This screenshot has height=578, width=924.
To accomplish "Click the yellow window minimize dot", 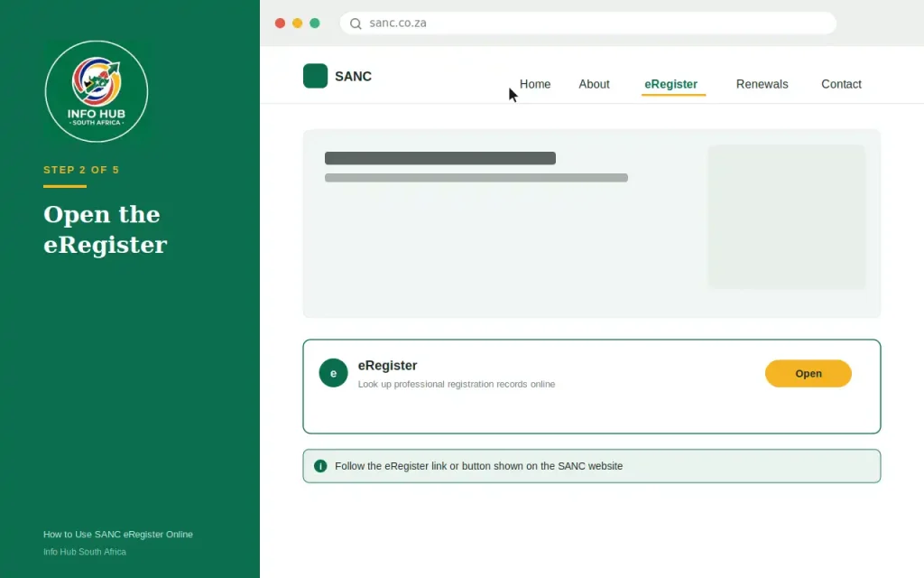I will point(298,23).
